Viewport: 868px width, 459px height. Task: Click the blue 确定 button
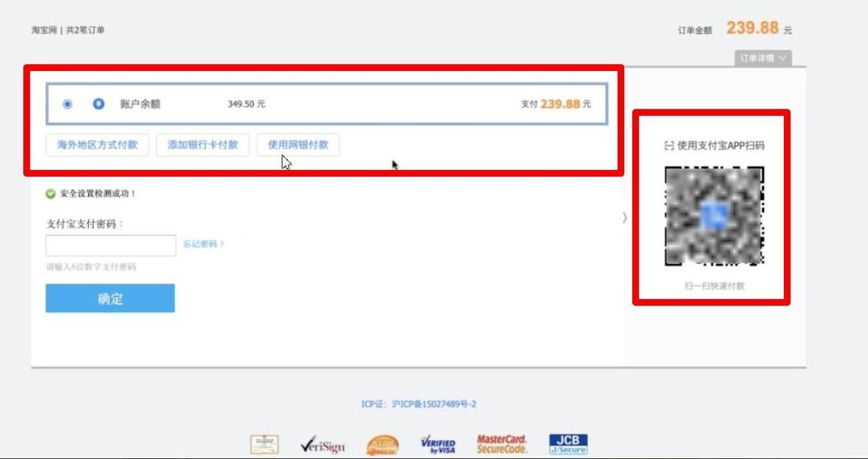(x=110, y=298)
